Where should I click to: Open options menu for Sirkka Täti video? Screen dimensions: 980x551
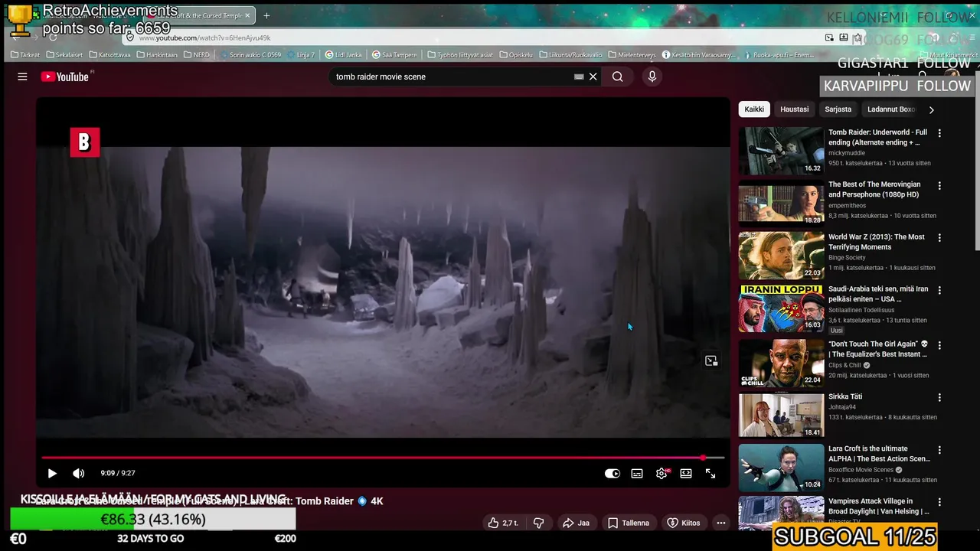(x=939, y=398)
